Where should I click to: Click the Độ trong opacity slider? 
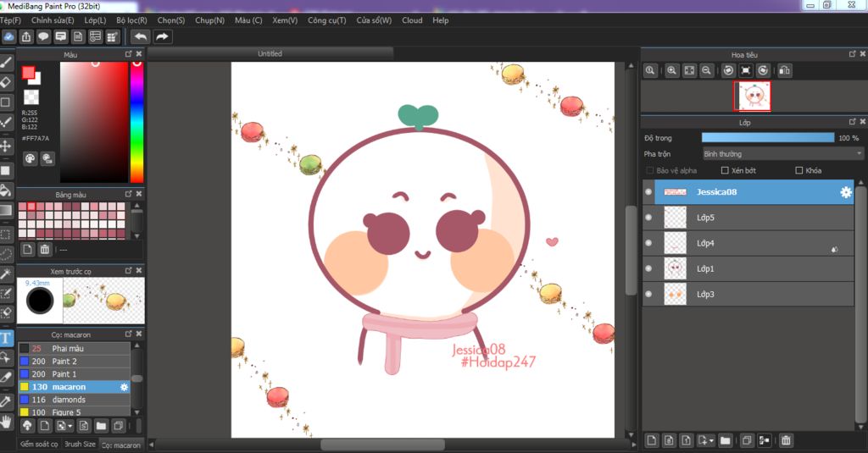click(x=768, y=138)
